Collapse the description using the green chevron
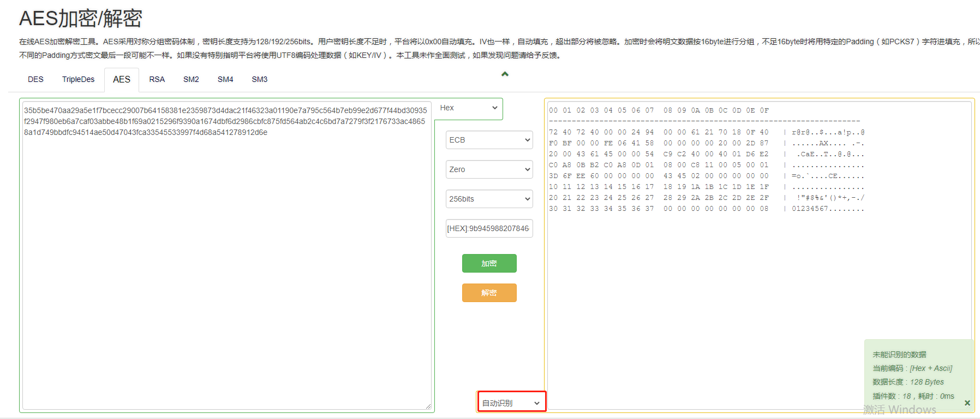Screen dimensions: 980x419 point(505,74)
